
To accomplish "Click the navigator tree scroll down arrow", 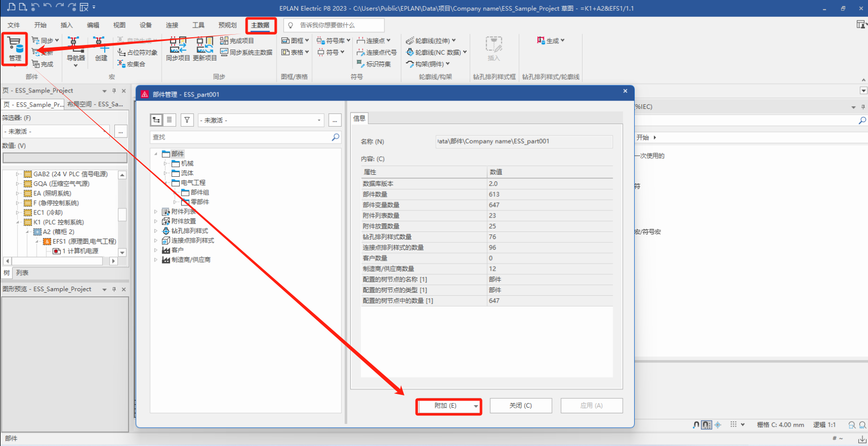I will (x=123, y=252).
